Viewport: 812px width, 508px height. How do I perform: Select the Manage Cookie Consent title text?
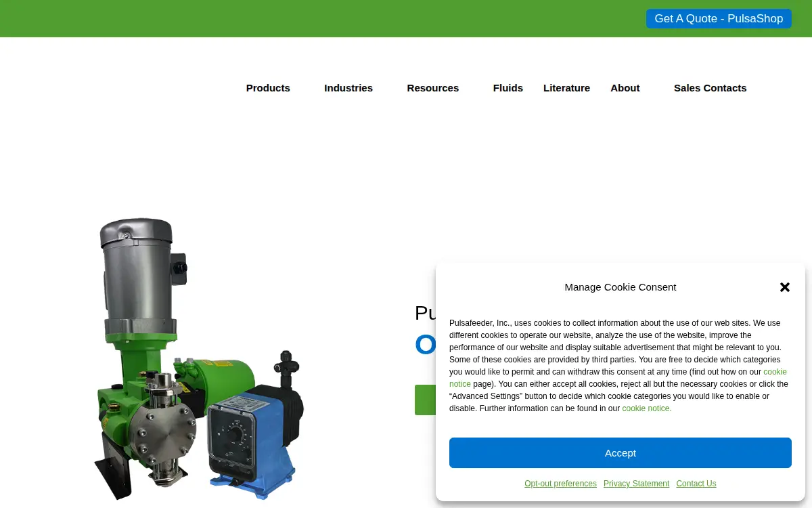point(621,287)
